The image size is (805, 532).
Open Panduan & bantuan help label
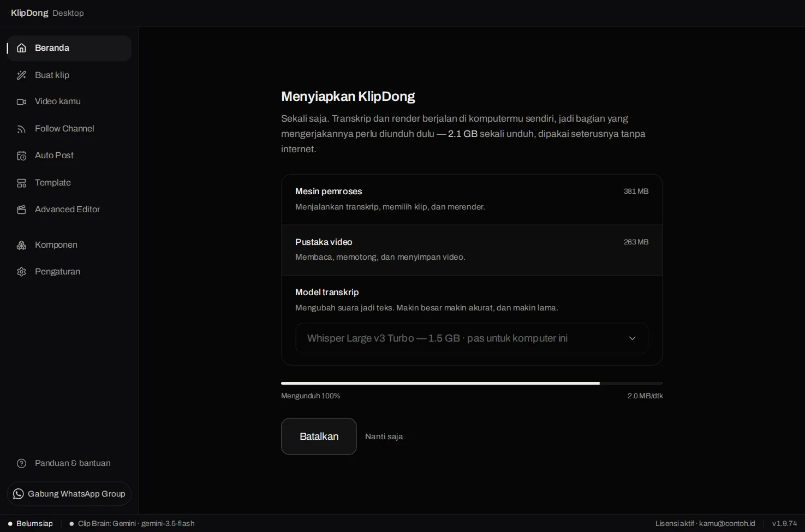(x=73, y=463)
